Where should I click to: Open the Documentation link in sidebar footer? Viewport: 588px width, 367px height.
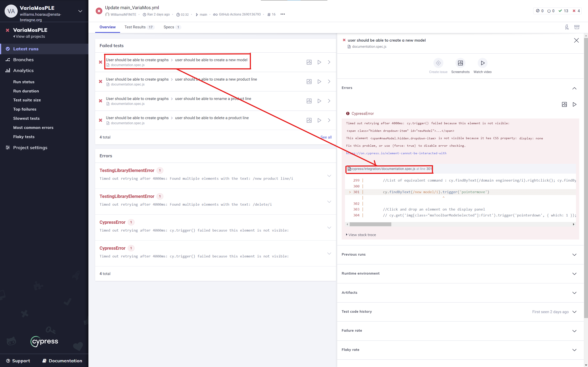(x=62, y=361)
